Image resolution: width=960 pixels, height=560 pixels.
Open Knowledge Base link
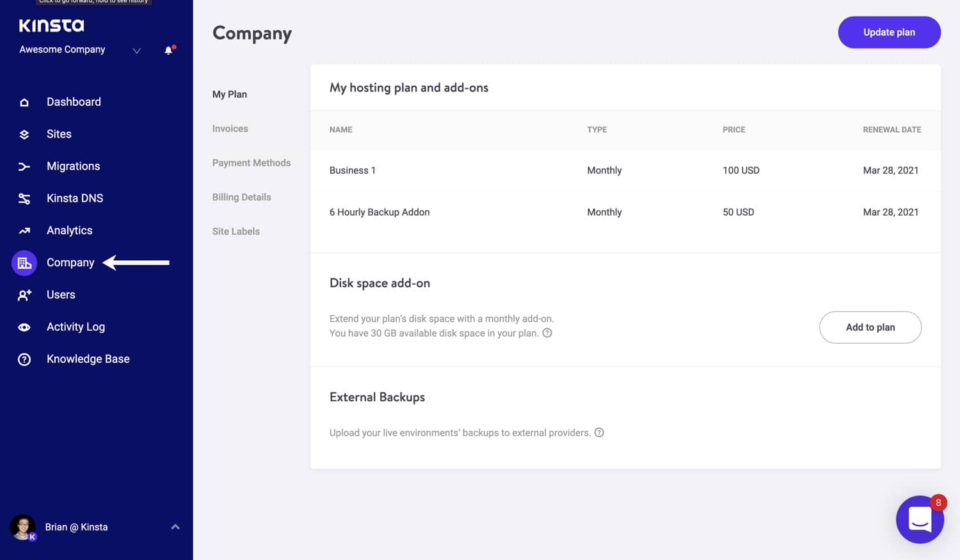point(88,359)
